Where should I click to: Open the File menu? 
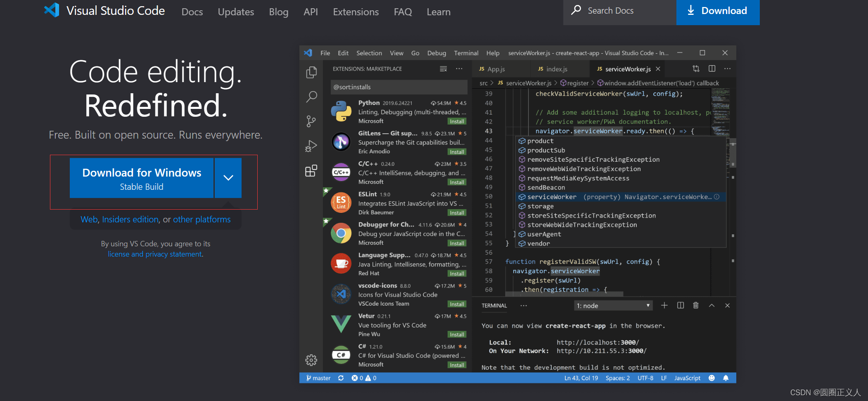(325, 53)
